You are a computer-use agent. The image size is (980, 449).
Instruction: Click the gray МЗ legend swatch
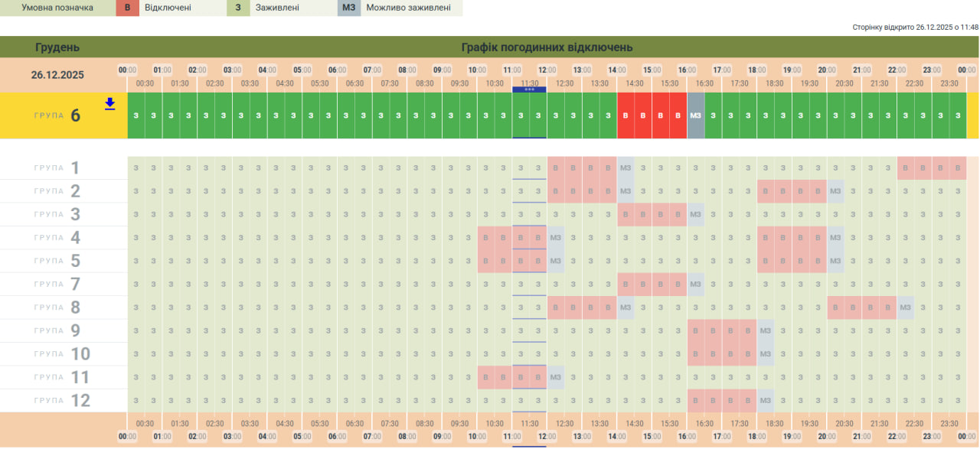coord(349,8)
